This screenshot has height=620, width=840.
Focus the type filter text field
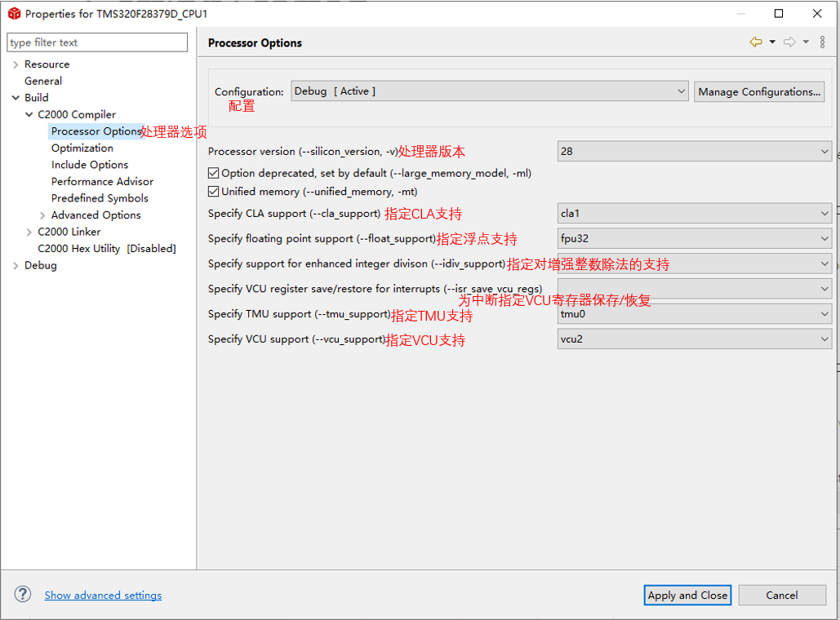tap(97, 42)
